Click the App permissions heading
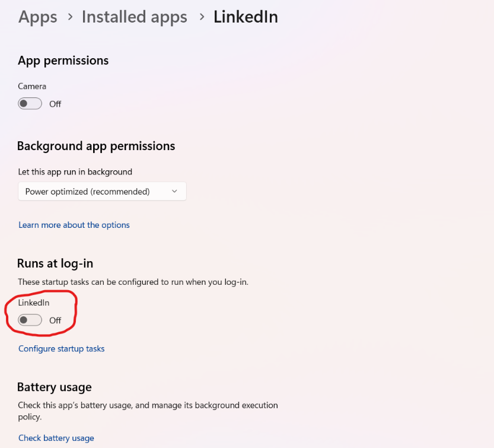 pyautogui.click(x=63, y=61)
